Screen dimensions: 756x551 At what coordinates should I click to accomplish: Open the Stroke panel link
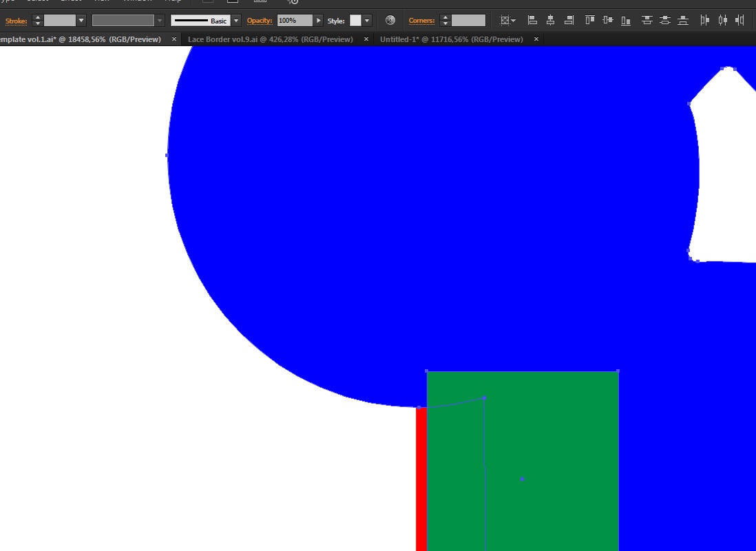tap(17, 21)
